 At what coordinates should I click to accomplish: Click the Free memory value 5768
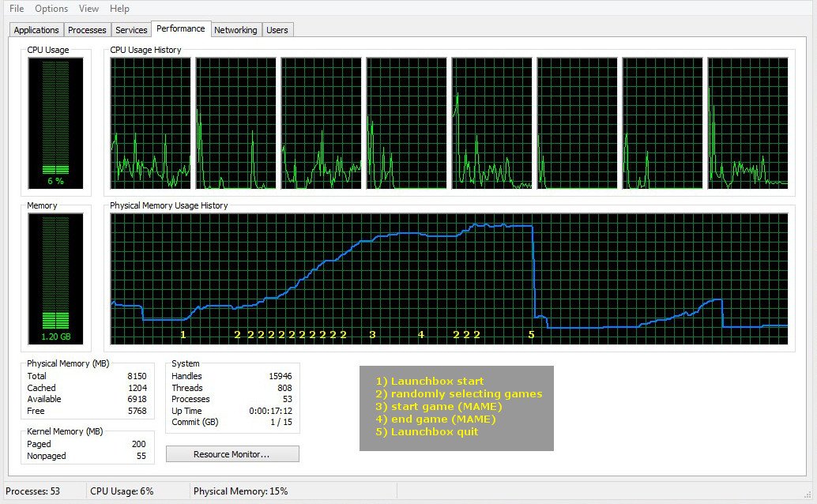(x=137, y=411)
